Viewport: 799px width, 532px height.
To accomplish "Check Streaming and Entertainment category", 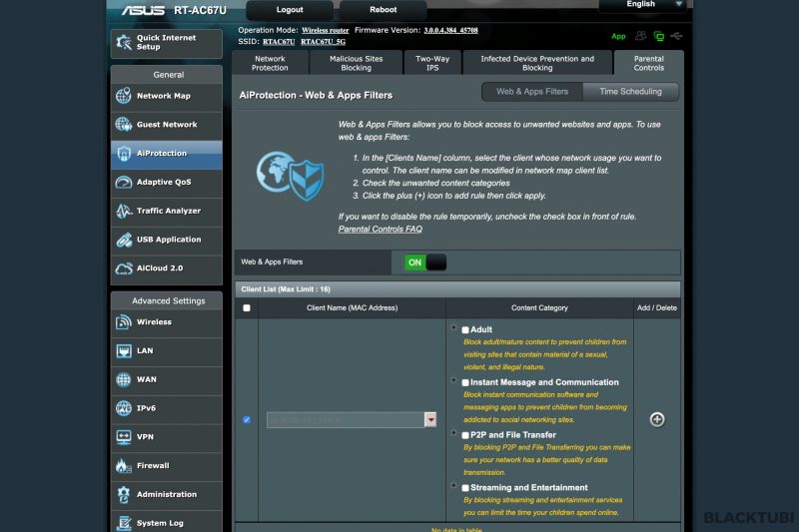I will pos(465,488).
